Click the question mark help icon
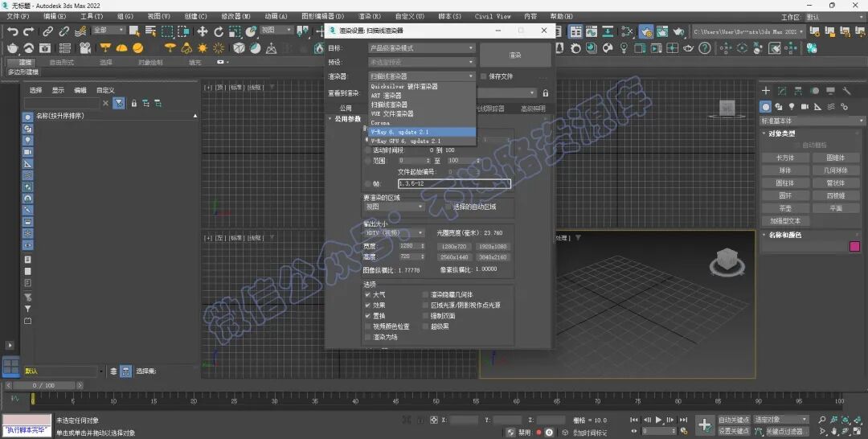 point(704,49)
